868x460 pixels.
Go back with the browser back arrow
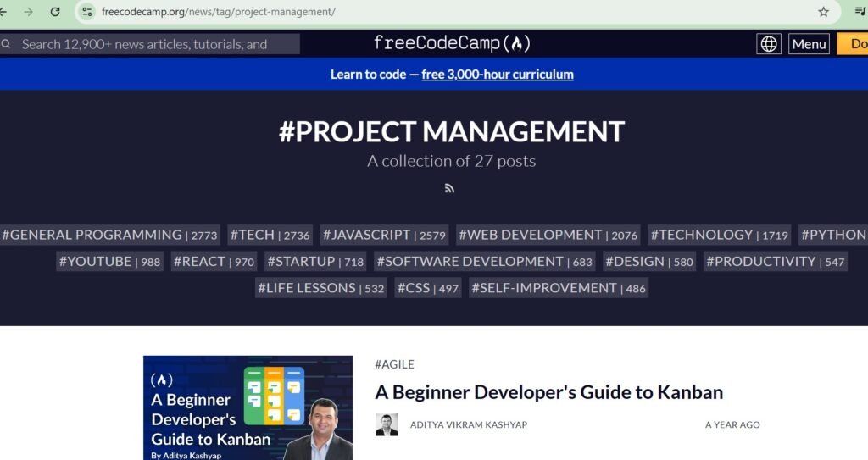coord(3,12)
